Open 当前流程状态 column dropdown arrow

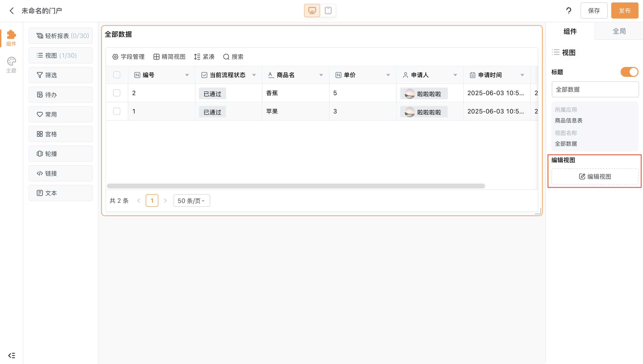click(254, 75)
